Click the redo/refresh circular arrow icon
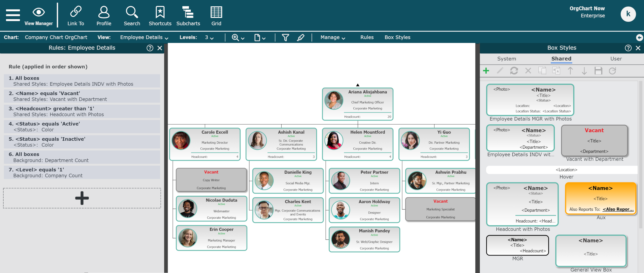Viewport: 644px width, 273px height. point(613,71)
